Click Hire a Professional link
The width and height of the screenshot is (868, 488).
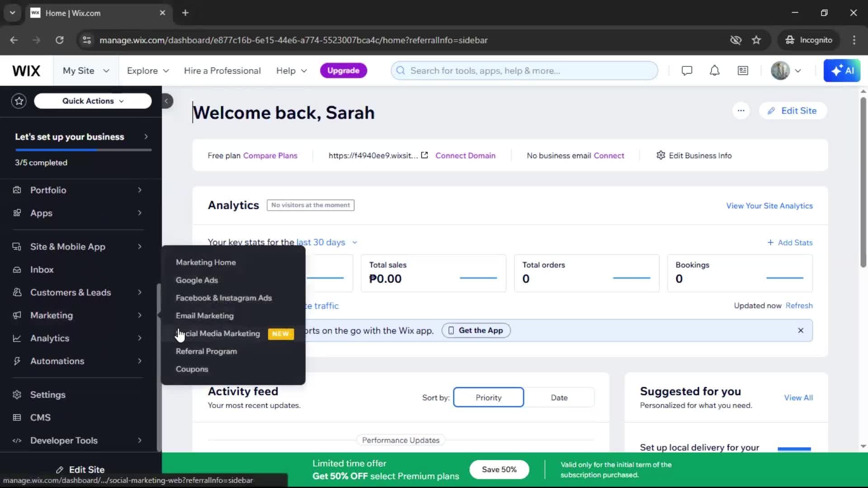tap(222, 70)
